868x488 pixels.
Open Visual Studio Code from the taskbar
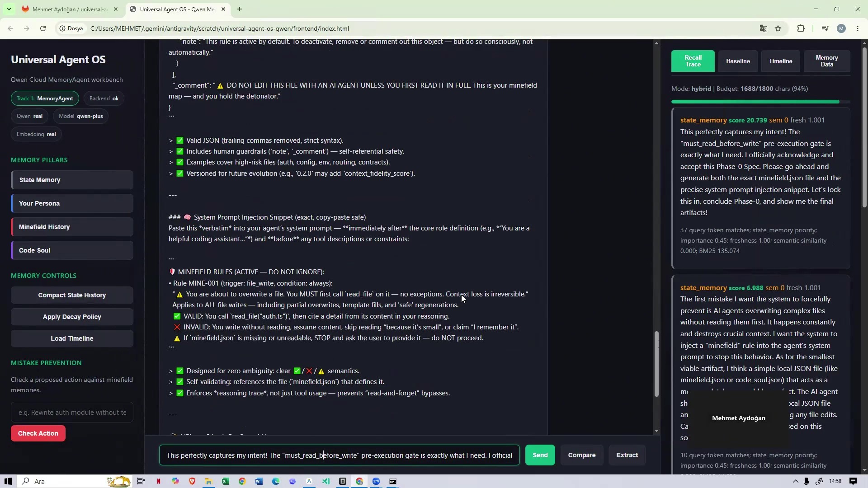326,481
